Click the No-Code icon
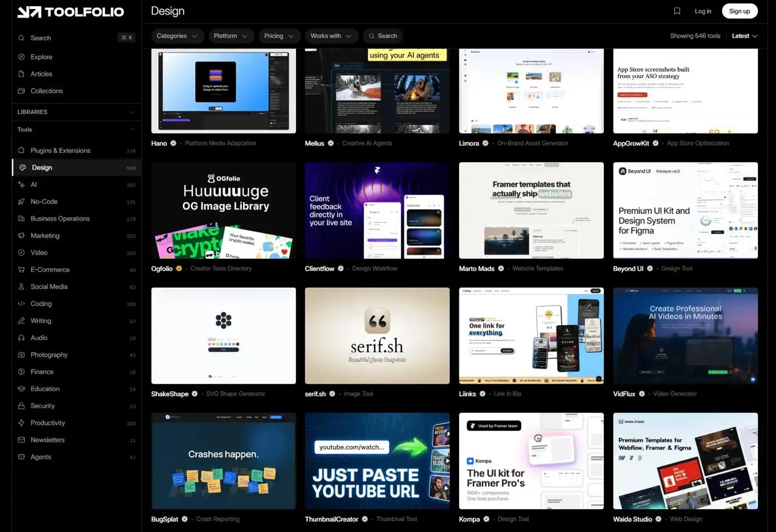The height and width of the screenshot is (532, 776). (x=22, y=201)
